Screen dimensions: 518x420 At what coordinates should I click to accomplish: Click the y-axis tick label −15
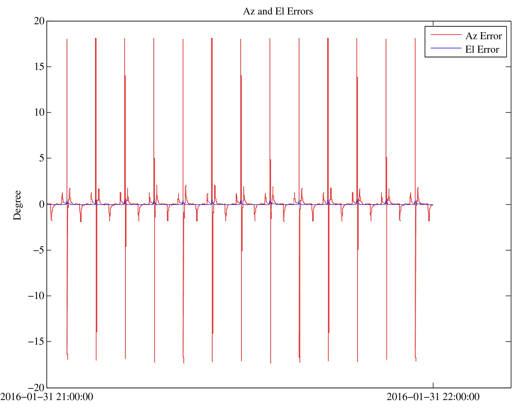[36, 341]
